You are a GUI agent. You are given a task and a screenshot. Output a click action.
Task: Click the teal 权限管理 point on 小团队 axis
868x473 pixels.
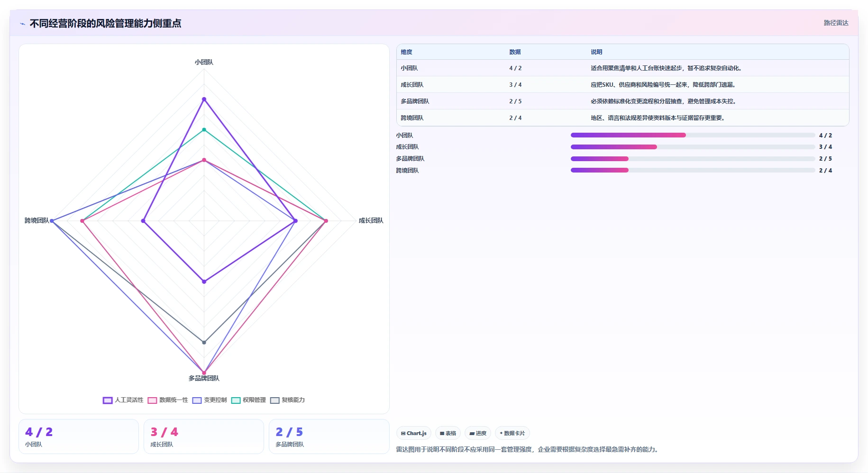[204, 129]
